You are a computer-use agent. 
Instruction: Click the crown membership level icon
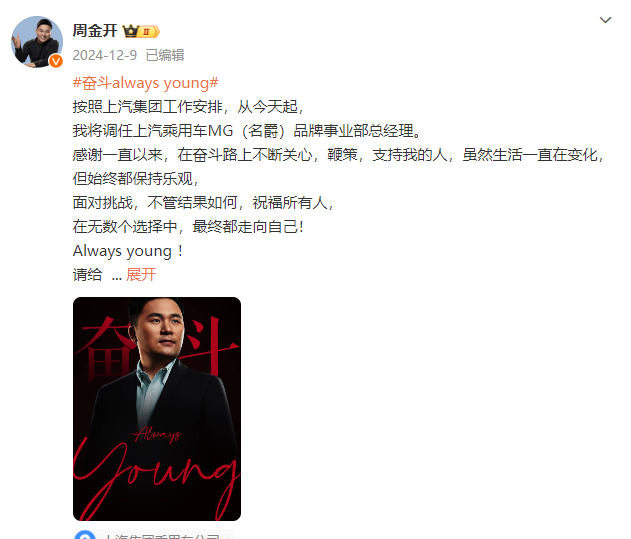click(x=141, y=31)
